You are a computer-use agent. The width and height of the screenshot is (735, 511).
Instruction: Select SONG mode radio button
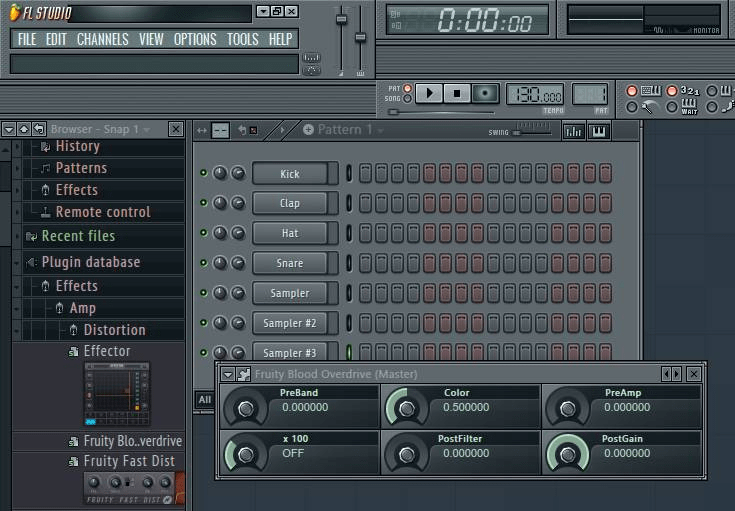407,99
